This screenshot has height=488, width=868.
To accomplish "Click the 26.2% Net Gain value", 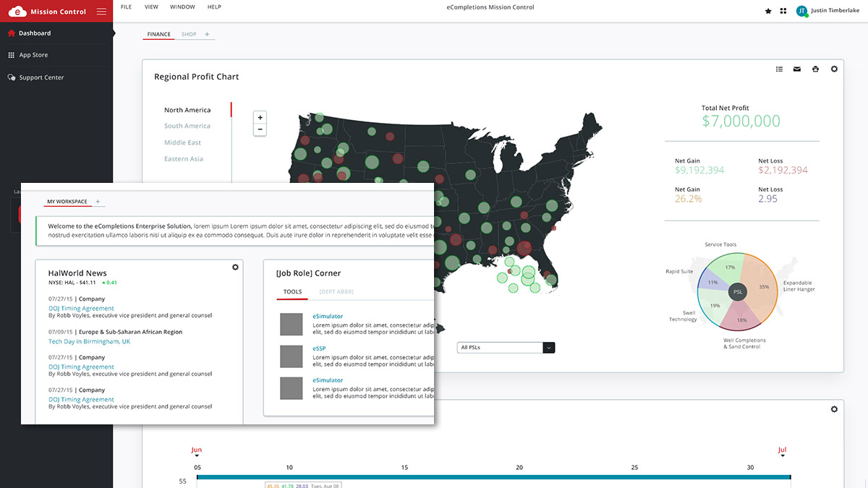I will [689, 198].
